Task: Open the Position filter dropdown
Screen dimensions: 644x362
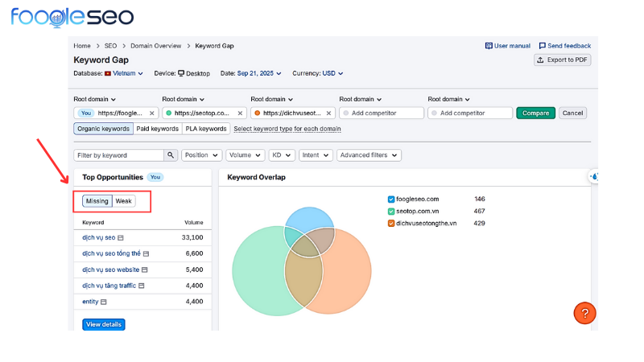Action: tap(200, 155)
